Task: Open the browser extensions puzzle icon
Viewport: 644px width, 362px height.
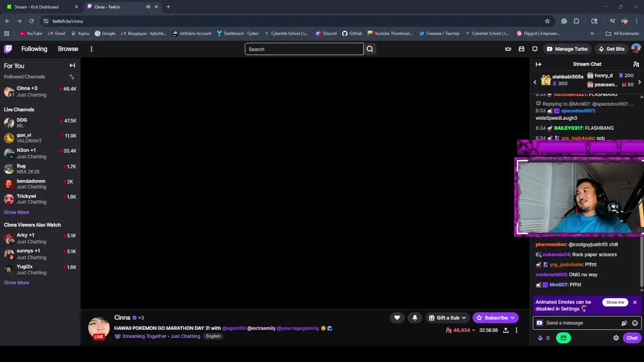Action: pyautogui.click(x=577, y=21)
